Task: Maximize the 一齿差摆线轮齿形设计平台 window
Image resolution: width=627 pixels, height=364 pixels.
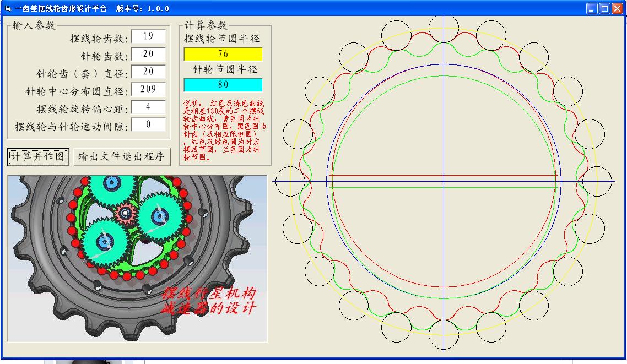Action: 604,8
